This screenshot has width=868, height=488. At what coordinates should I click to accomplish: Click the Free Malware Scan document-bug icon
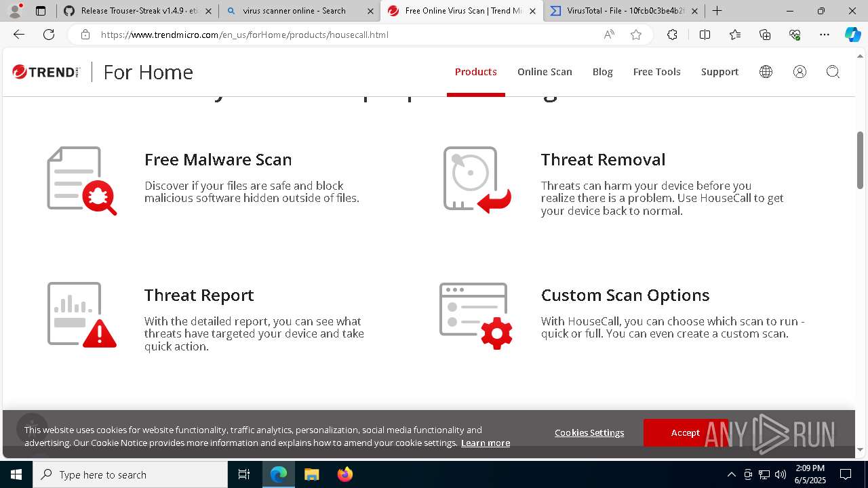(81, 180)
